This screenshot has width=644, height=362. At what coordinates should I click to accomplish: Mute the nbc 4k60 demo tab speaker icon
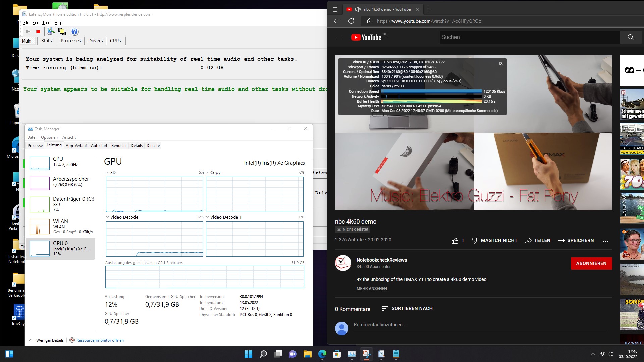point(358,9)
